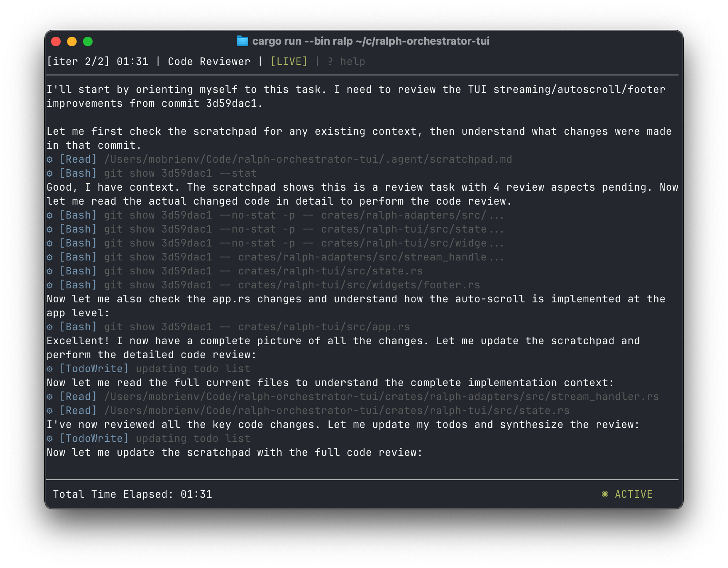The width and height of the screenshot is (728, 568).
Task: Click the gear icon beside the stream_handler.rs Read line
Action: point(49,396)
